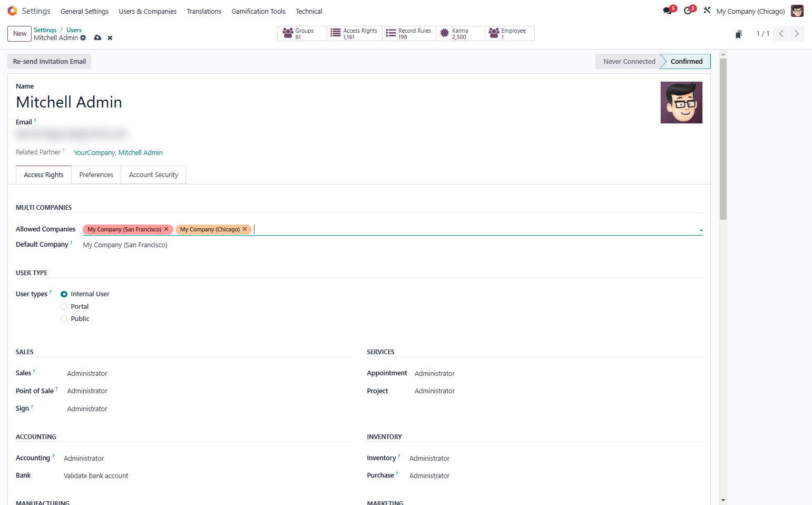
Task: Open the Odoo apps home menu icon
Action: tap(12, 11)
